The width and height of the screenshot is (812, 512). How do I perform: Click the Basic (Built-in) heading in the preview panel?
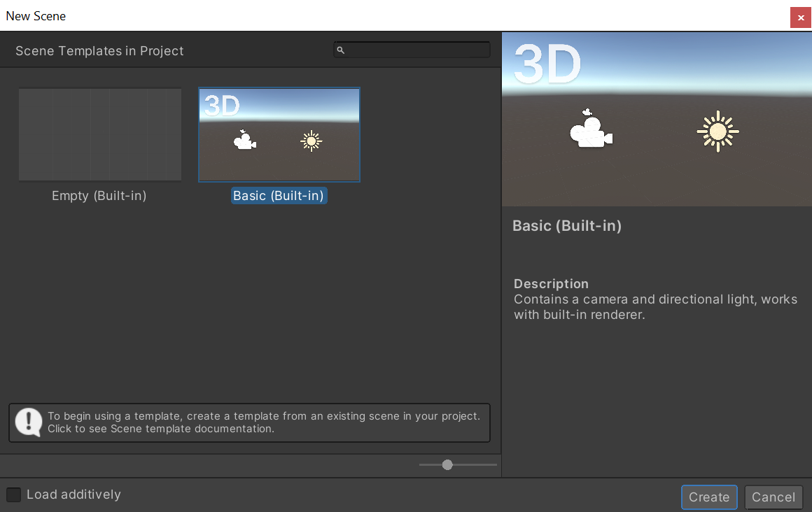pyautogui.click(x=567, y=226)
